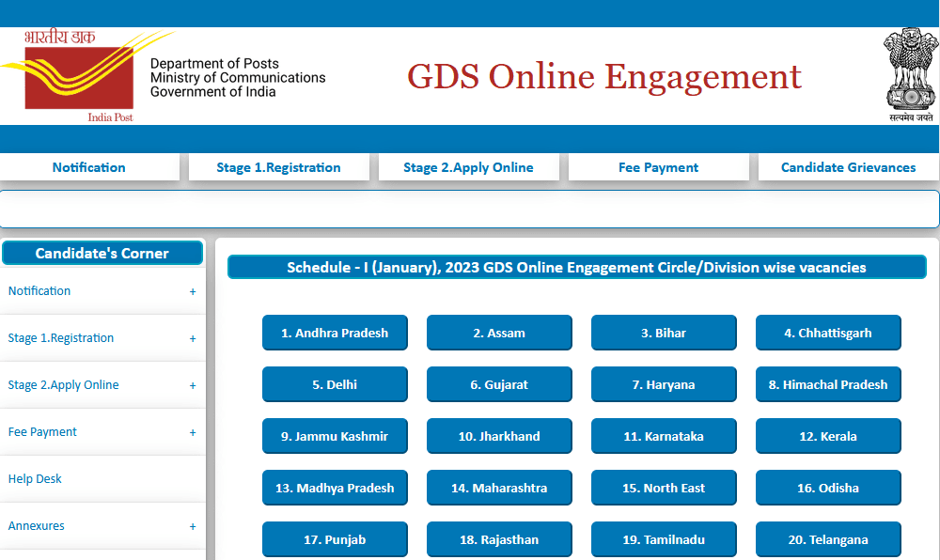Expand the plus beside sidebar Stage 2.Apply Online
The image size is (940, 560).
point(193,386)
